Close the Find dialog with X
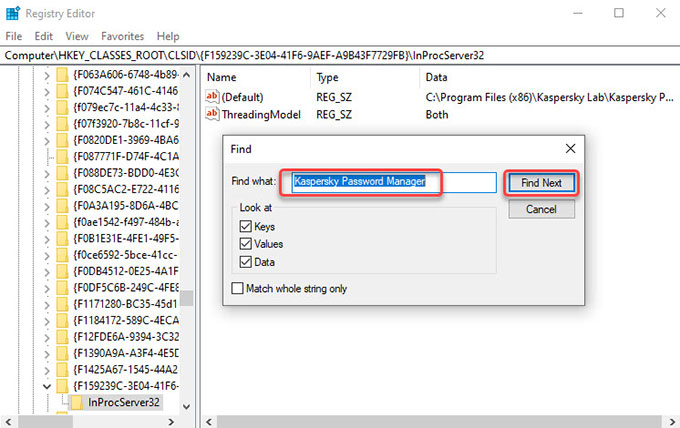Image resolution: width=680 pixels, height=428 pixels. (570, 149)
